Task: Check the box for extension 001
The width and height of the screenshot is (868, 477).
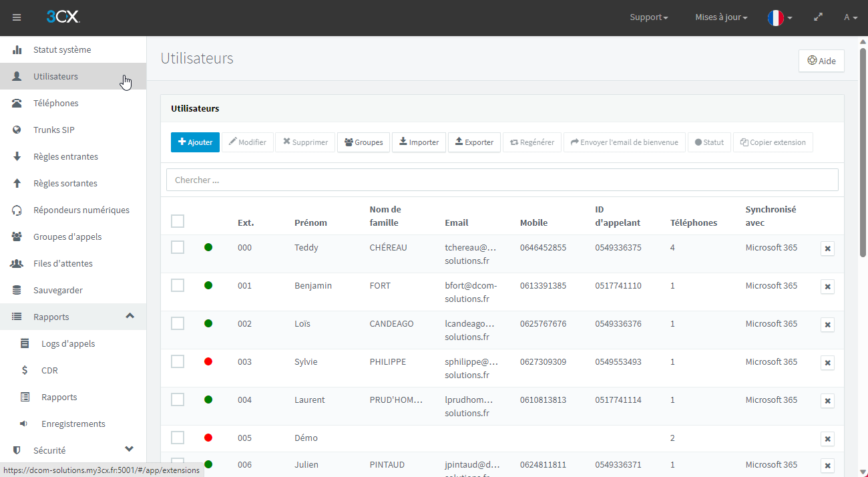Action: [178, 285]
